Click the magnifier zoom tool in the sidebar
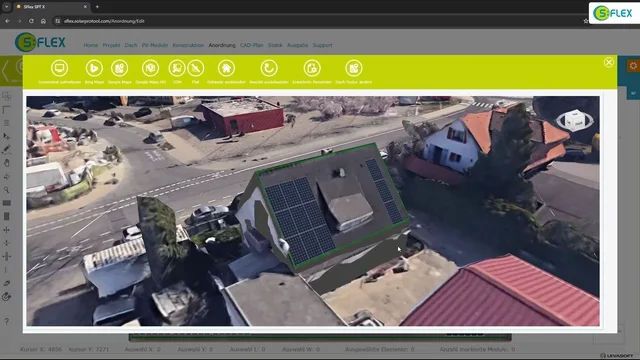Viewport: 640px width, 360px height. (6, 190)
